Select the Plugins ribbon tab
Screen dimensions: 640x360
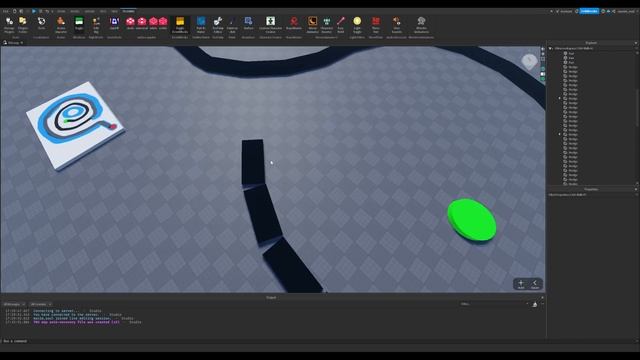(x=128, y=11)
